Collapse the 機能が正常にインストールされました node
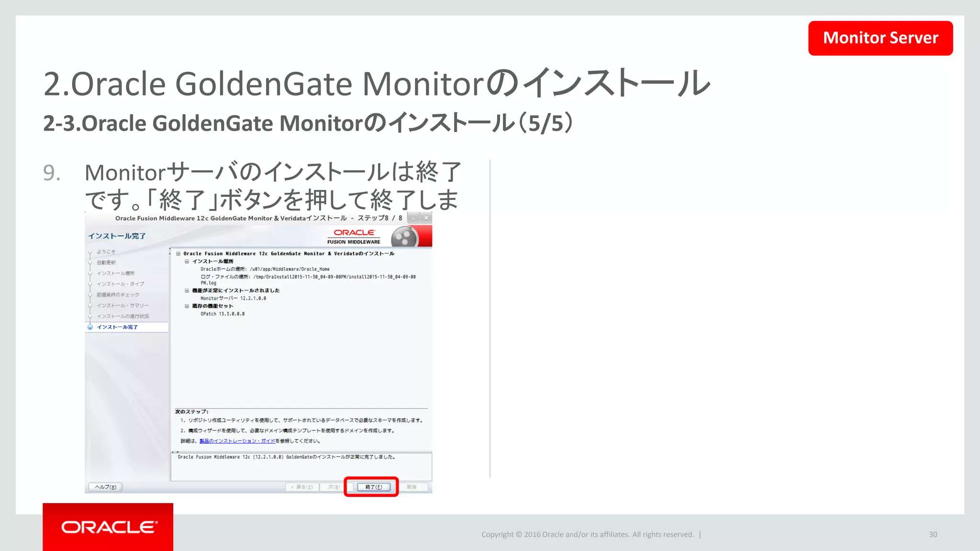 click(187, 290)
